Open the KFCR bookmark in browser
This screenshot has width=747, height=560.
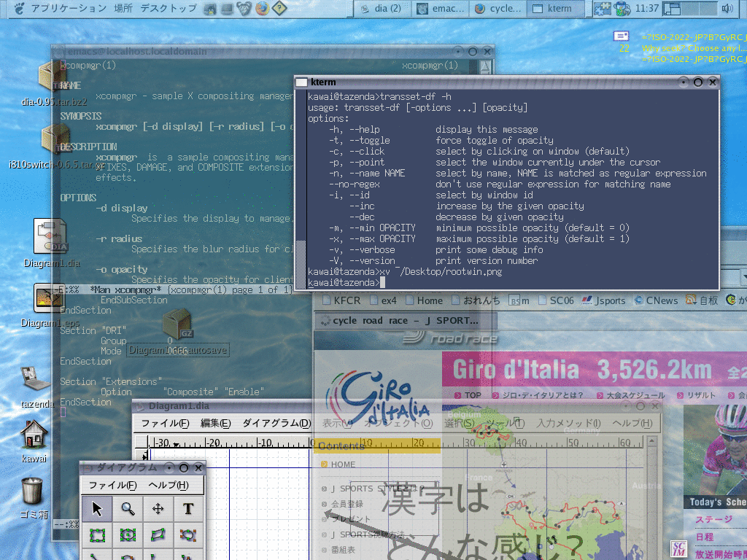341,300
